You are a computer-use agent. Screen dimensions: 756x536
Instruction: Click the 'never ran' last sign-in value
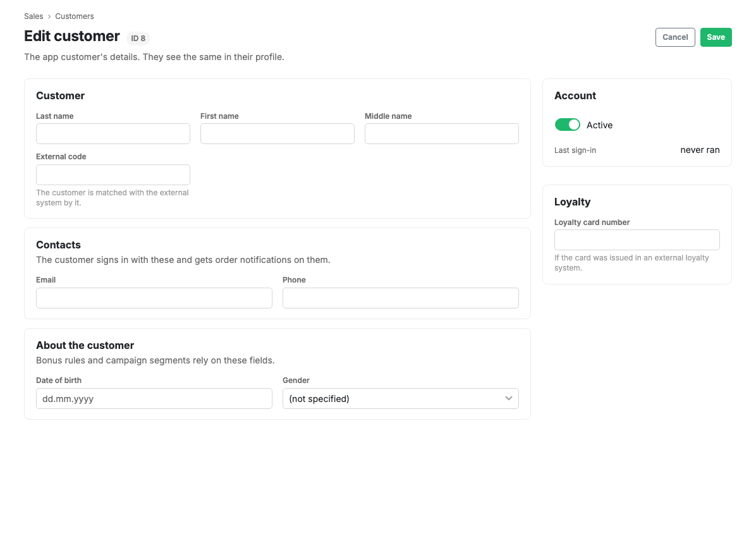pos(700,150)
